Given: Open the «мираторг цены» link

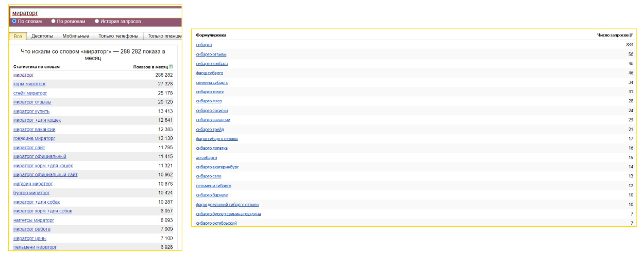Looking at the screenshot, I should pyautogui.click(x=30, y=238).
